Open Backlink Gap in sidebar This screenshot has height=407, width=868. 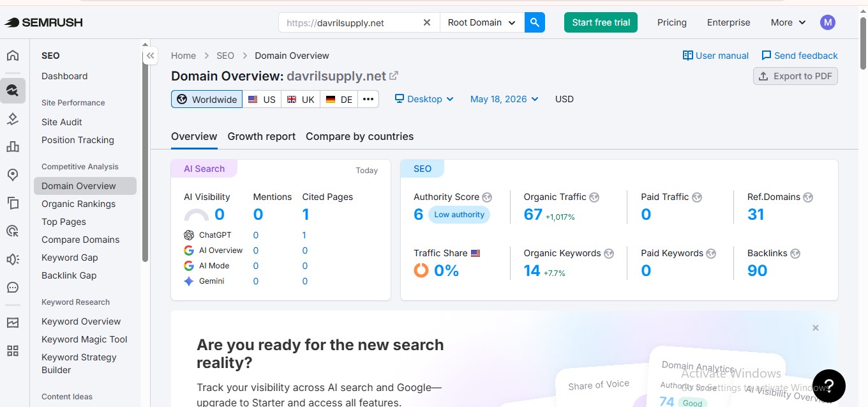[69, 275]
